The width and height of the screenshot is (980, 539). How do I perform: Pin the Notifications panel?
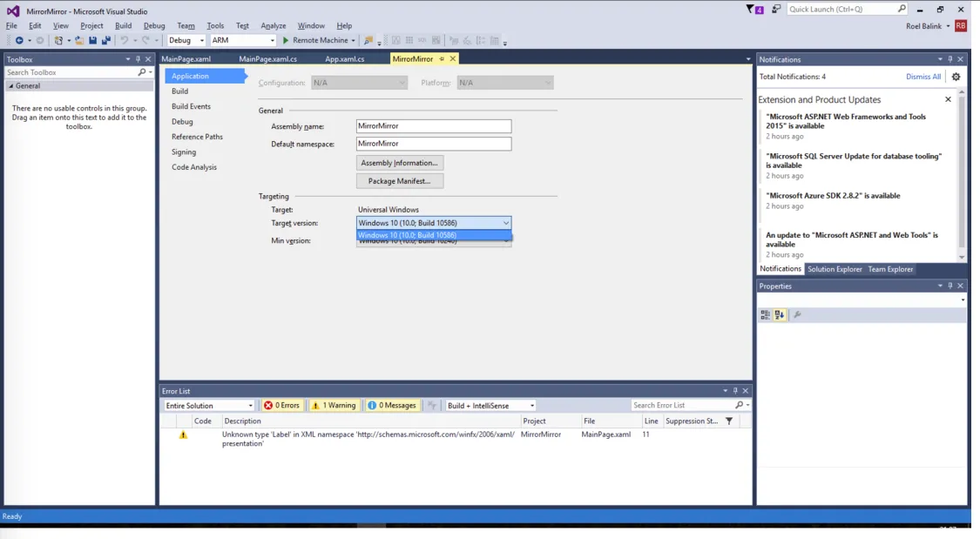point(950,59)
